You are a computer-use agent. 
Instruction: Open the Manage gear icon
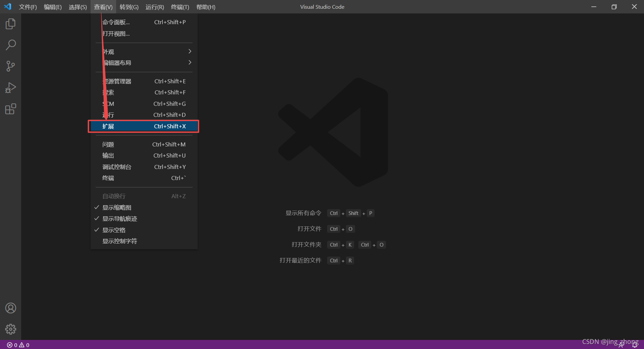pyautogui.click(x=10, y=329)
